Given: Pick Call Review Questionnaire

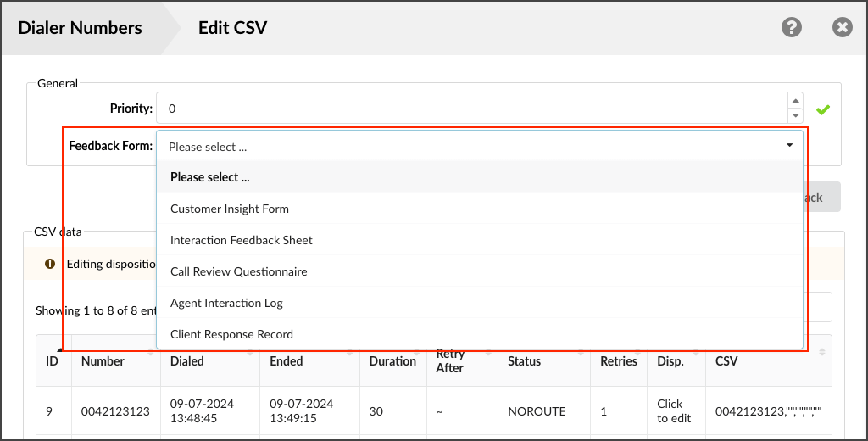Looking at the screenshot, I should [480, 271].
